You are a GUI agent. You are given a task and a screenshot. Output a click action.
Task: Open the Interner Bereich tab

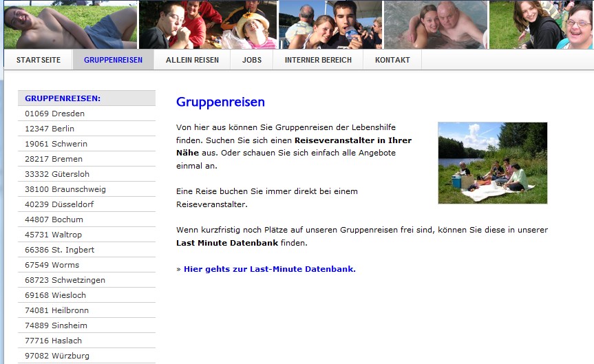[318, 60]
